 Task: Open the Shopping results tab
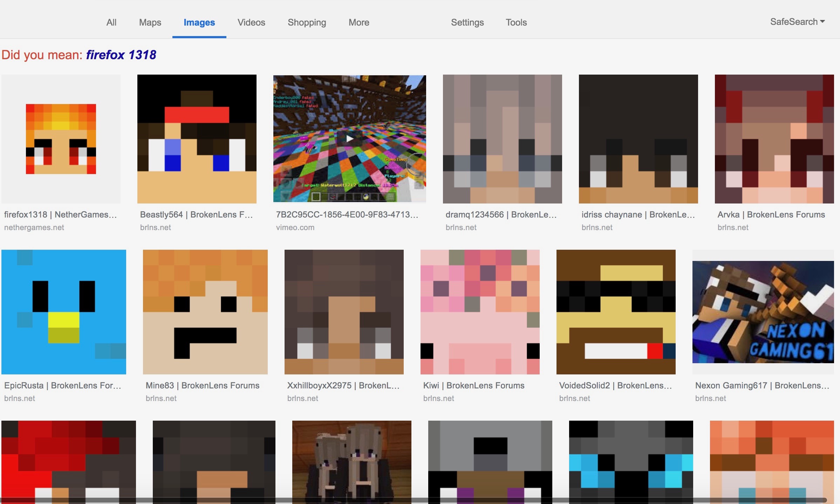(307, 22)
